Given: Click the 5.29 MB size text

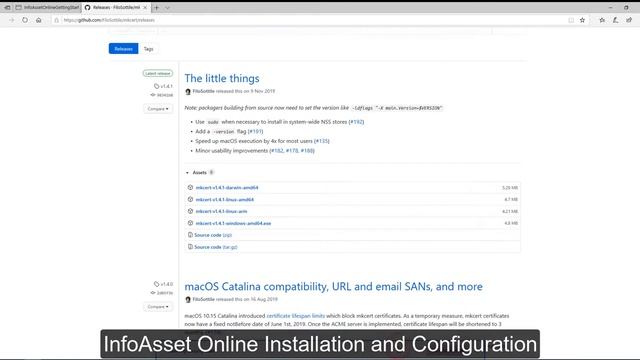Looking at the screenshot, I should click(510, 188).
